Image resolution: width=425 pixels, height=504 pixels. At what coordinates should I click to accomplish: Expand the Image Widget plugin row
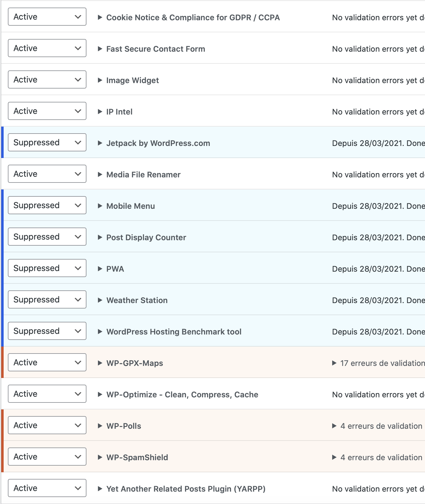click(x=132, y=80)
